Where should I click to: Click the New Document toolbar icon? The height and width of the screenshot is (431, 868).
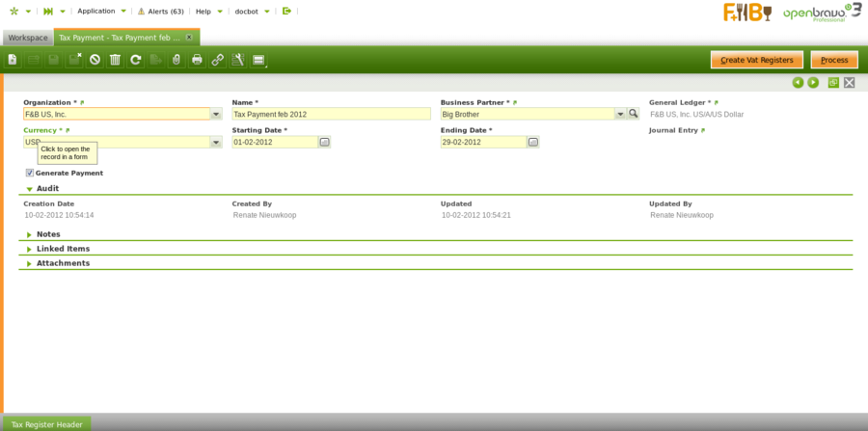[13, 60]
